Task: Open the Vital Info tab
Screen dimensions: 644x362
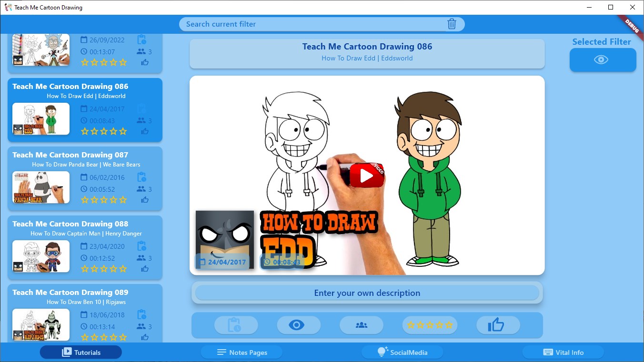Action: point(563,352)
